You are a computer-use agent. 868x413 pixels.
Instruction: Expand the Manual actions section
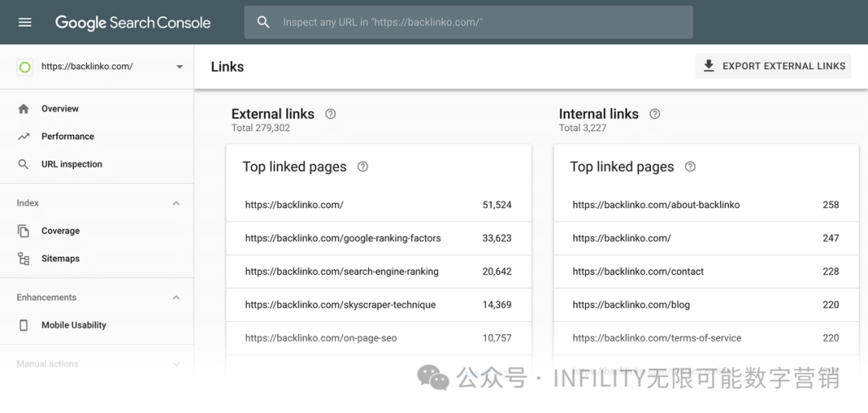[x=176, y=364]
